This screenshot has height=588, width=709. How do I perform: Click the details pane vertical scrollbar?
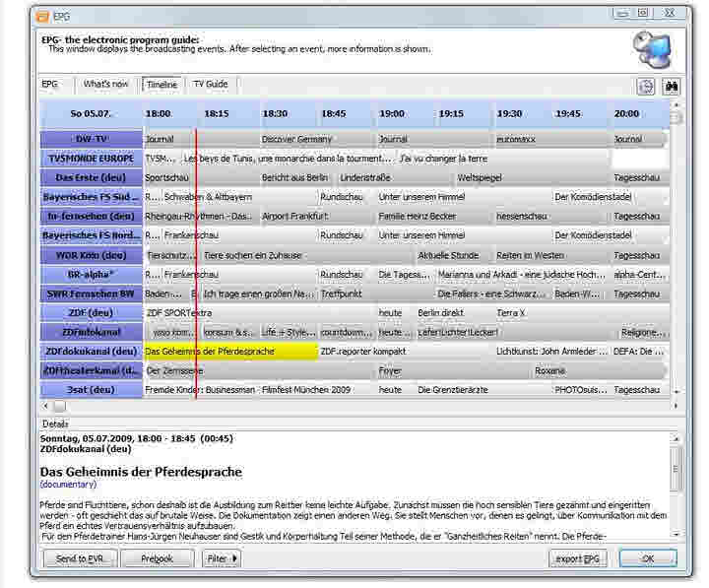click(x=676, y=483)
